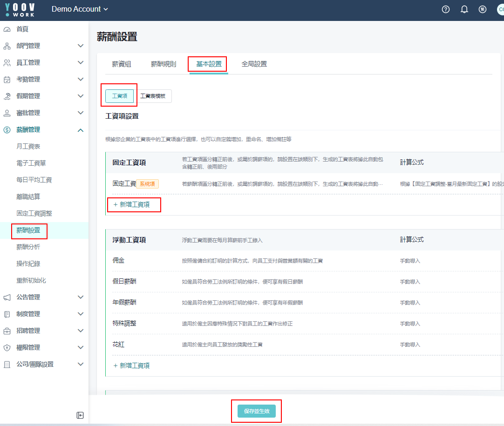Open the user avatar in top right

click(500, 9)
